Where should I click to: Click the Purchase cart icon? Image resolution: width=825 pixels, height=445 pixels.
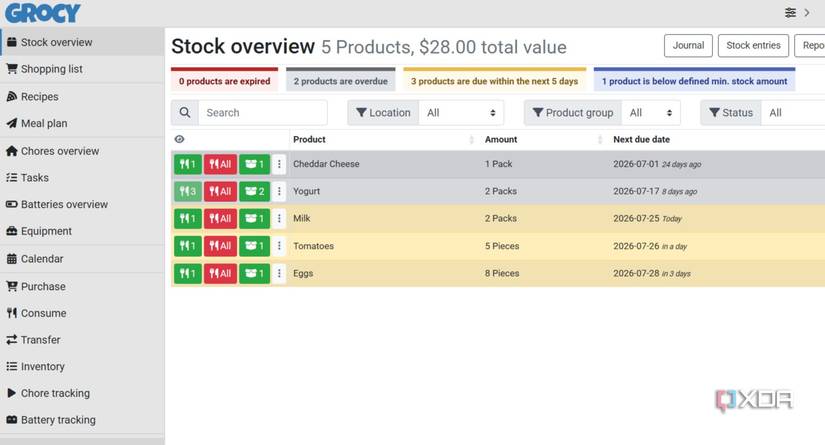pos(12,286)
